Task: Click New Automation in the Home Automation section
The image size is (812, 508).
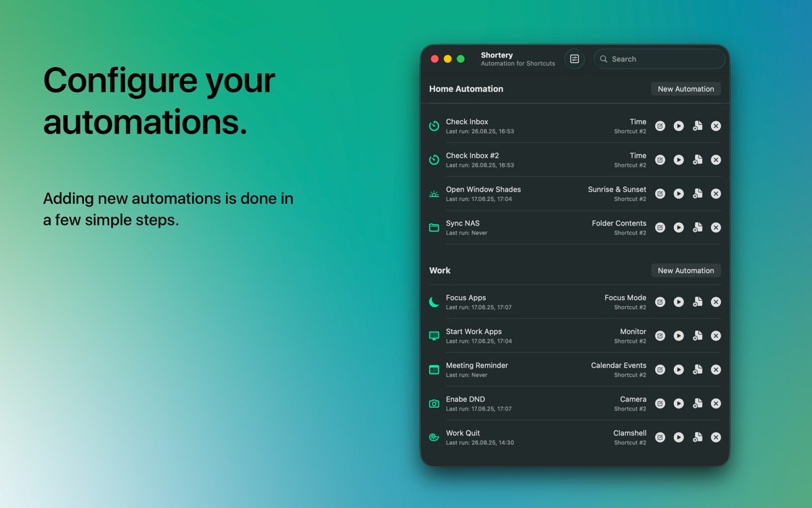Action: pyautogui.click(x=685, y=89)
